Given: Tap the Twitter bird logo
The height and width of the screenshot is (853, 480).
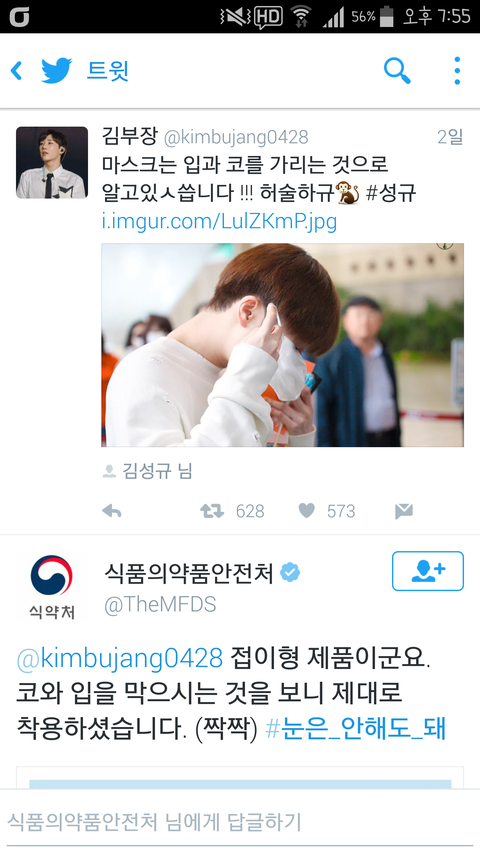Looking at the screenshot, I should point(57,71).
